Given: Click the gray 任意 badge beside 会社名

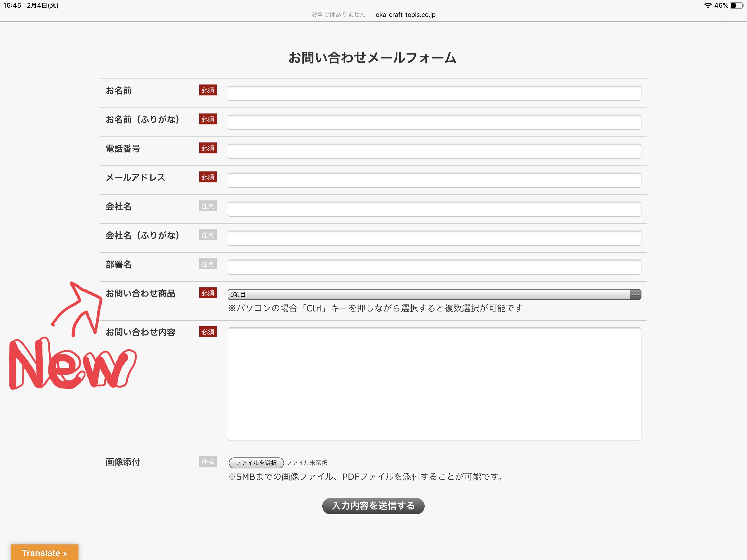Looking at the screenshot, I should [208, 206].
